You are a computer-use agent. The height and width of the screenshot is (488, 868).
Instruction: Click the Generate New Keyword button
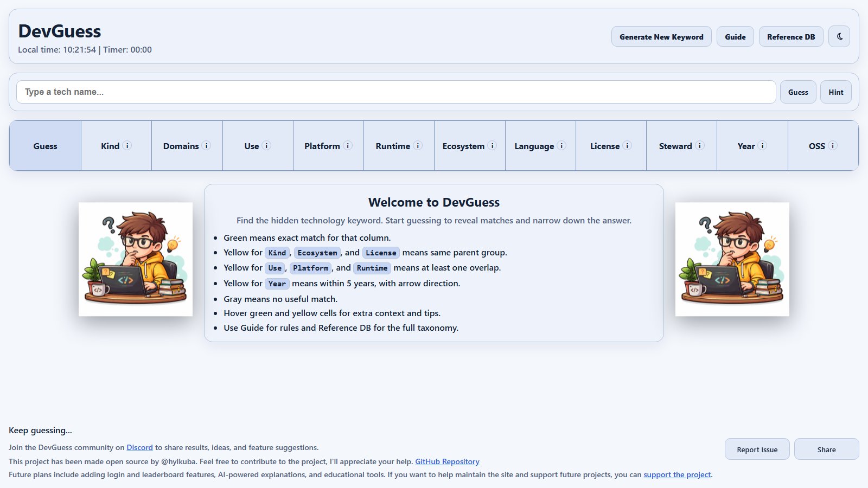point(661,36)
